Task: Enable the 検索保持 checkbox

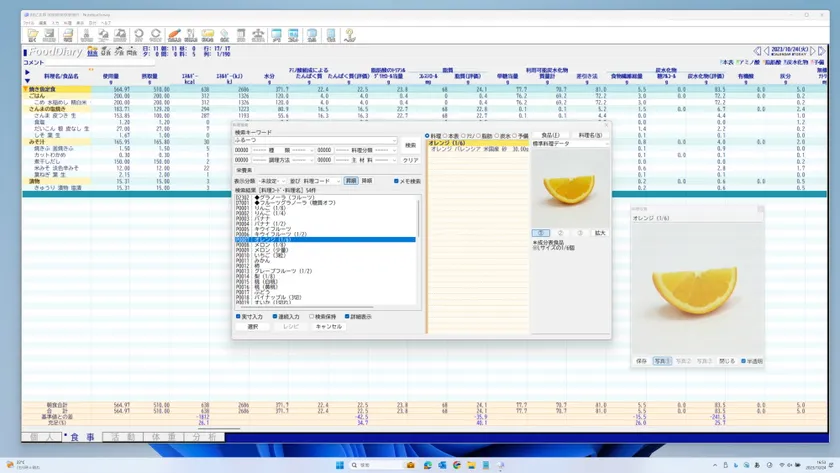Action: point(312,317)
